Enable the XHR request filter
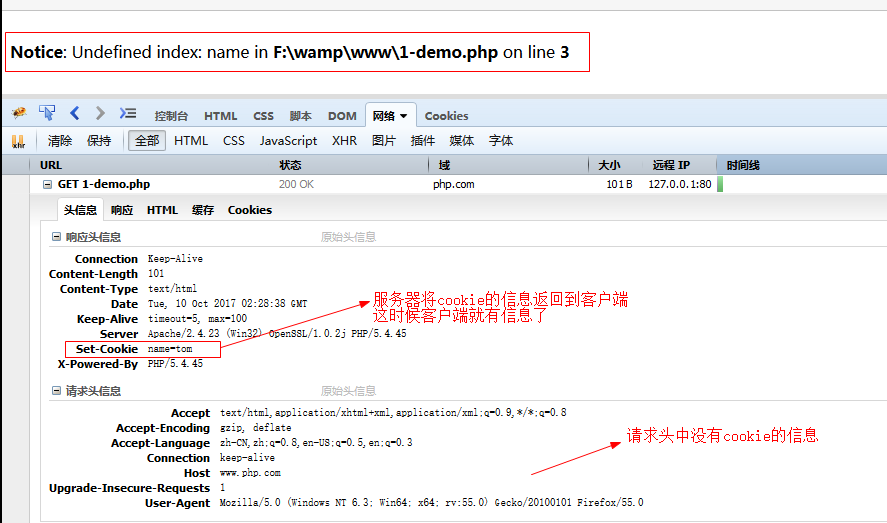The width and height of the screenshot is (887, 523). pyautogui.click(x=344, y=141)
